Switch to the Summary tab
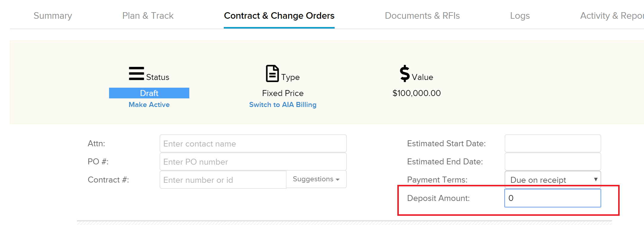This screenshot has height=225, width=644. (53, 15)
